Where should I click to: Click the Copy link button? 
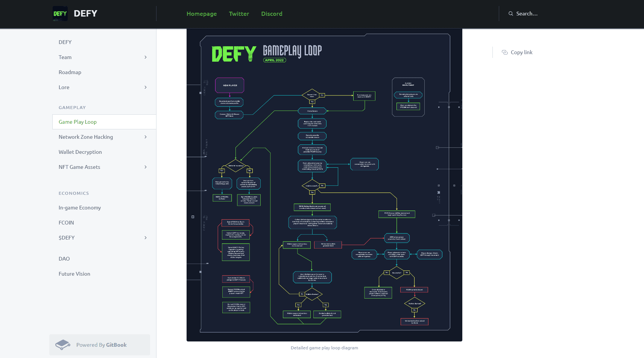(x=517, y=52)
